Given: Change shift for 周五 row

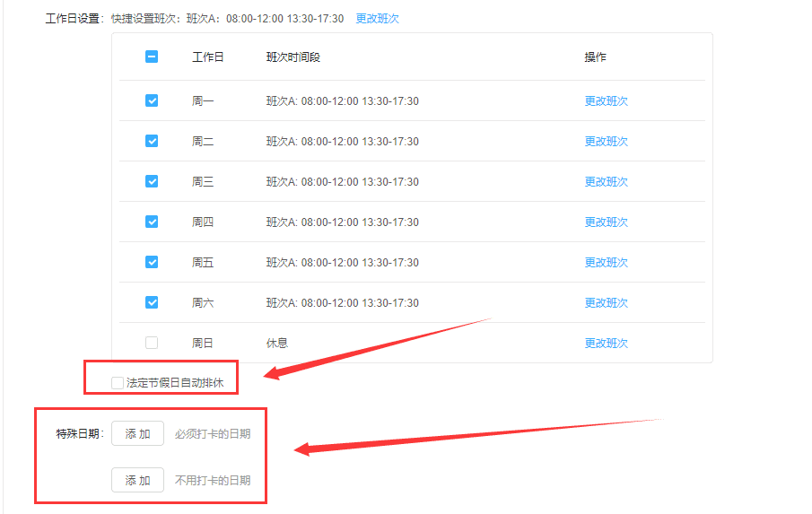Looking at the screenshot, I should pyautogui.click(x=607, y=263).
